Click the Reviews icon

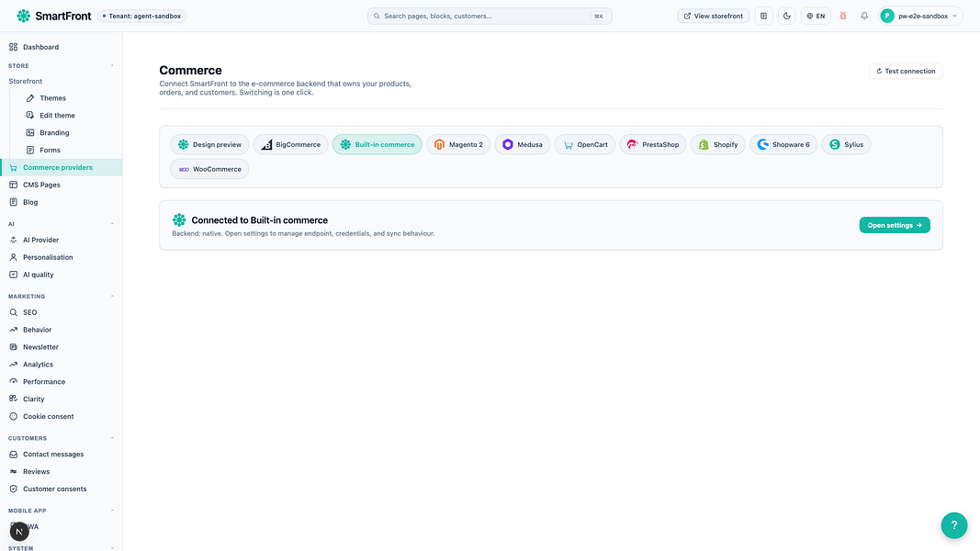pyautogui.click(x=13, y=472)
